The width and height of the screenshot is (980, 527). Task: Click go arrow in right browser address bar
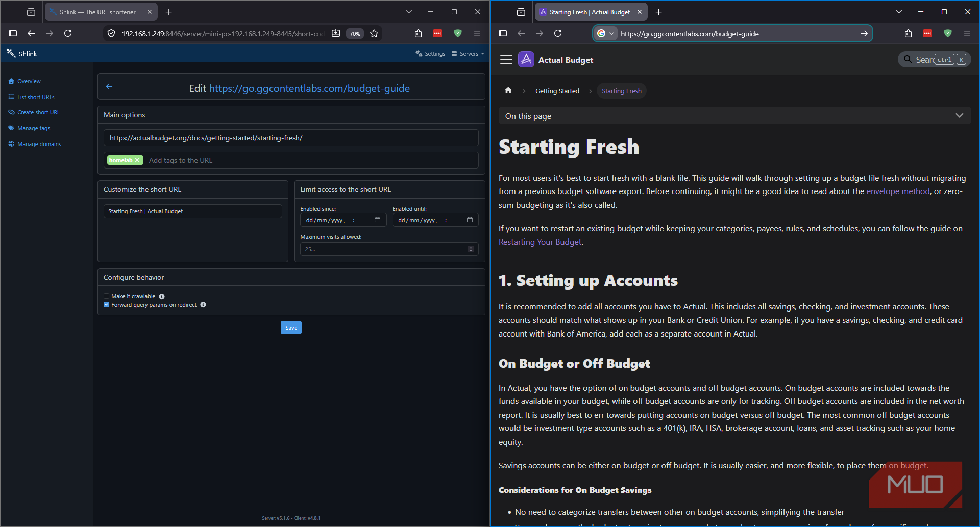point(864,33)
